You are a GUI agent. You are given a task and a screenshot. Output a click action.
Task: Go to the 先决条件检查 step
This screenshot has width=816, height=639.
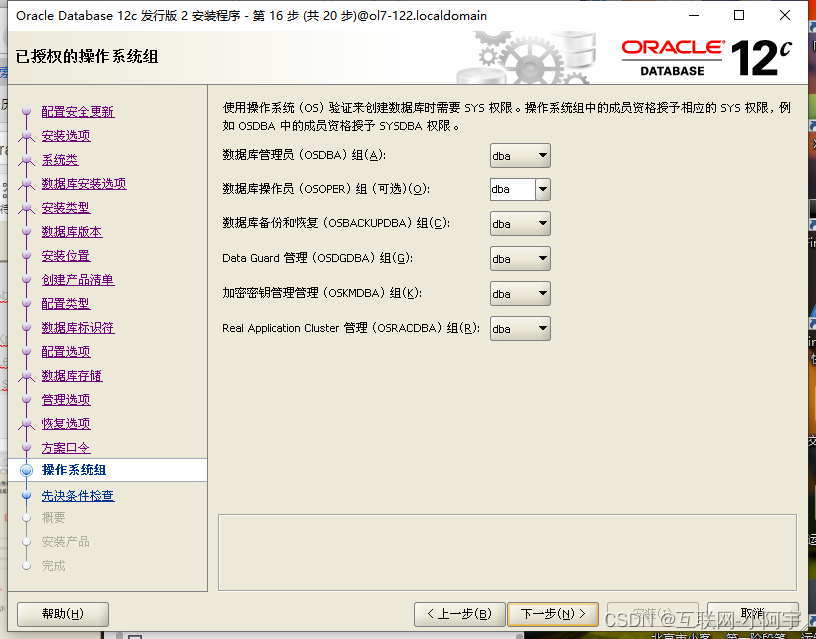pos(78,495)
